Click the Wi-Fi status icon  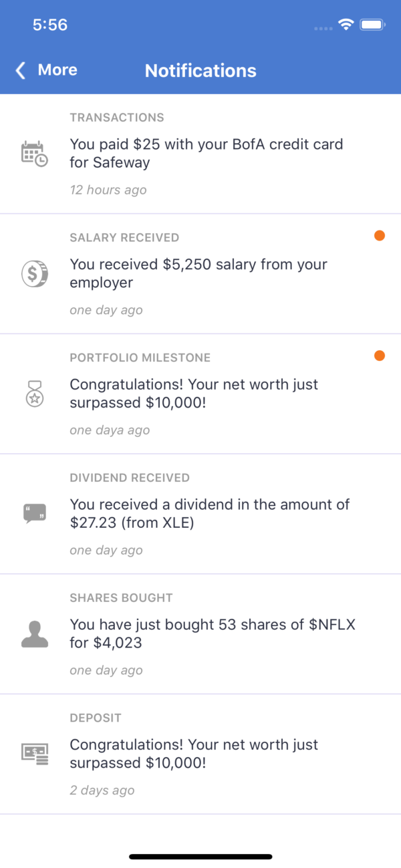346,25
